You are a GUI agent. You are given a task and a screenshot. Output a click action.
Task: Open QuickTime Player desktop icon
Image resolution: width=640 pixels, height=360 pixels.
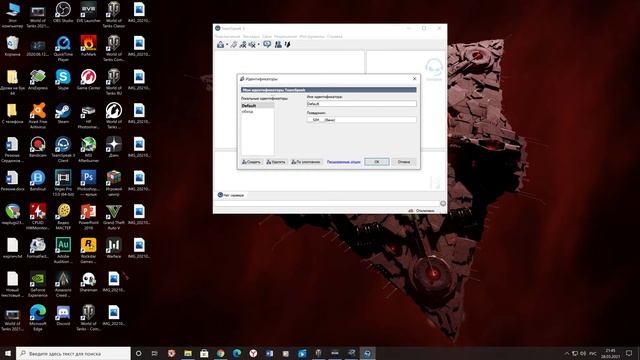click(63, 49)
